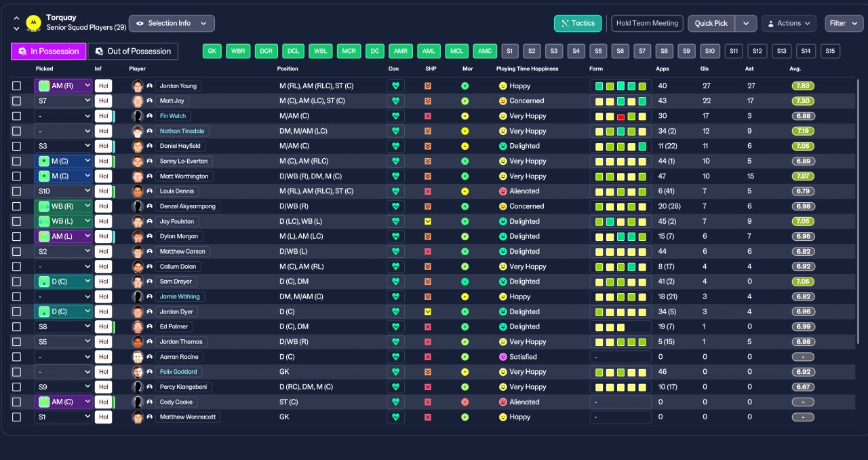Viewport: 868px width, 460px height.
Task: Switch to the In Possession tab
Action: [x=49, y=51]
